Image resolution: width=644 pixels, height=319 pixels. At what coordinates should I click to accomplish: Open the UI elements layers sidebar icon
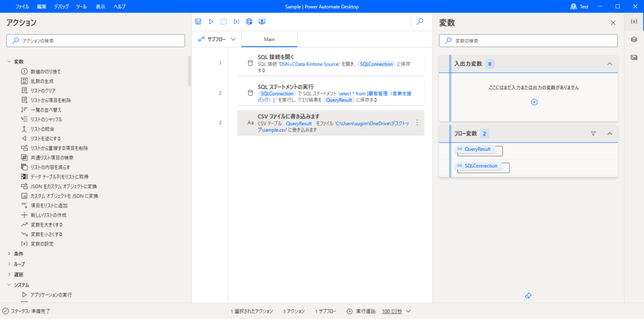coord(634,39)
